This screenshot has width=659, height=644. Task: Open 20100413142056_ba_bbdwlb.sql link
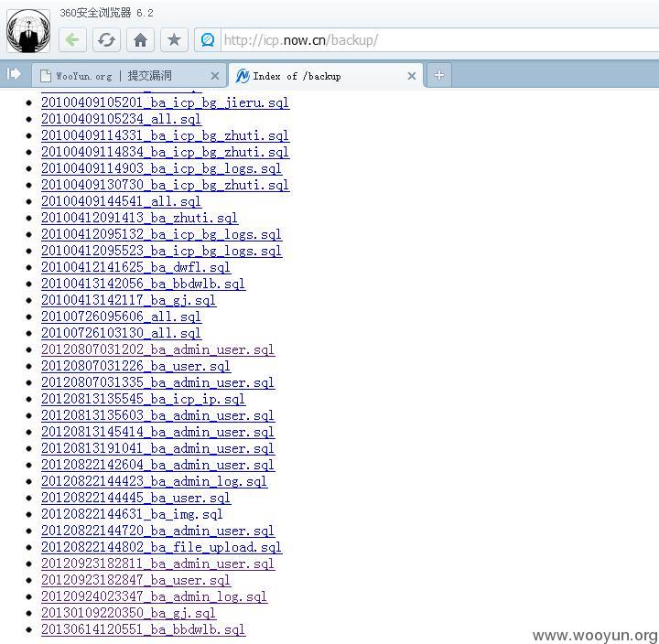coord(144,284)
